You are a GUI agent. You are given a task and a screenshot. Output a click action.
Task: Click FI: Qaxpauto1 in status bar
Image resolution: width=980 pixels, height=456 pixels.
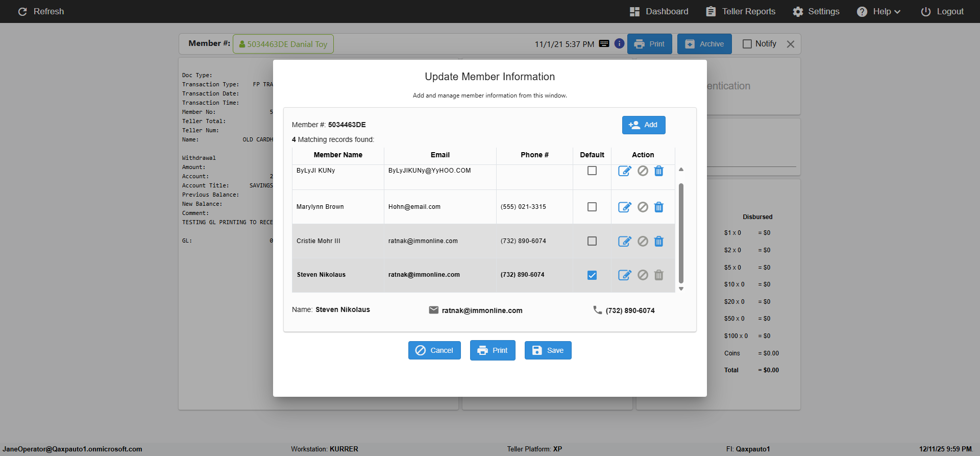click(x=748, y=449)
